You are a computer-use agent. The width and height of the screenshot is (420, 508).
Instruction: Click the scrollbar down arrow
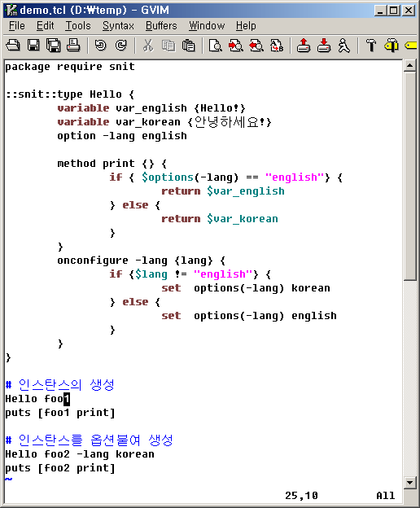410,483
